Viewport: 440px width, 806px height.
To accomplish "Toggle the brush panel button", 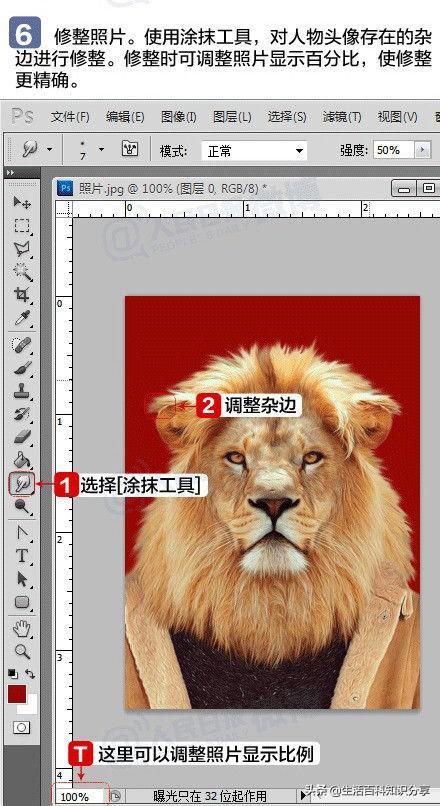I will coord(130,150).
